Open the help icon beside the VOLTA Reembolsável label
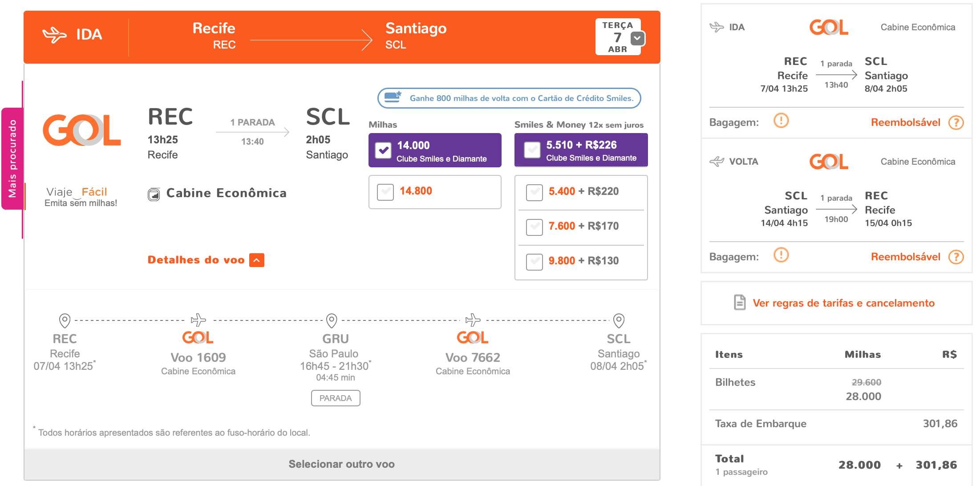 (956, 257)
